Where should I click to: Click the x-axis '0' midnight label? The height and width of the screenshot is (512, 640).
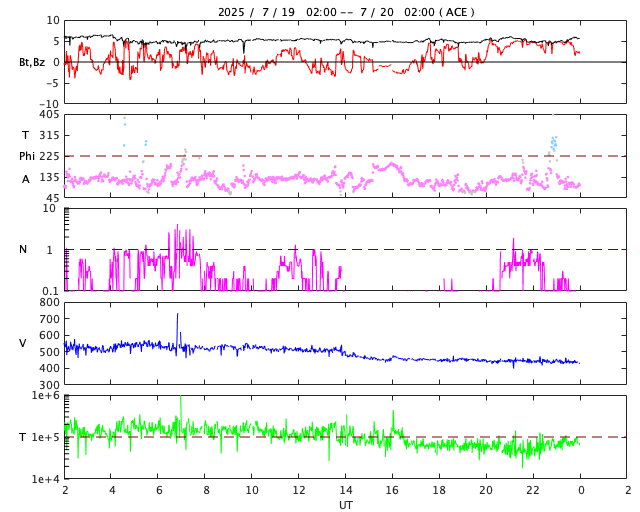581,490
